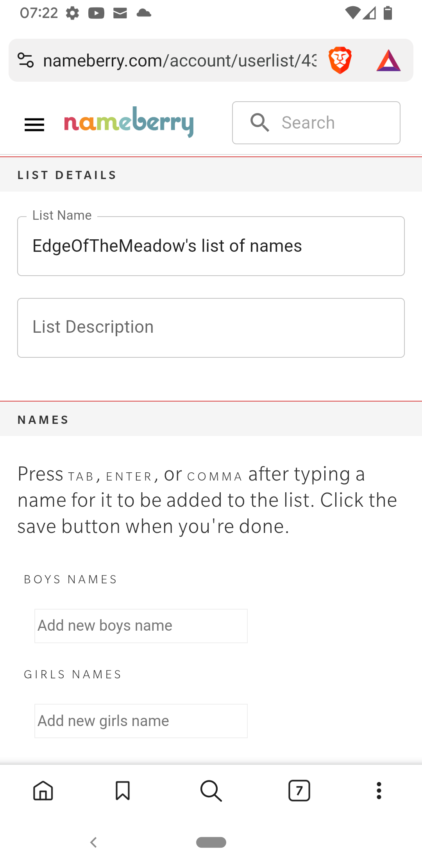Tap the Android back arrow
This screenshot has height=868, width=422.
tap(93, 842)
